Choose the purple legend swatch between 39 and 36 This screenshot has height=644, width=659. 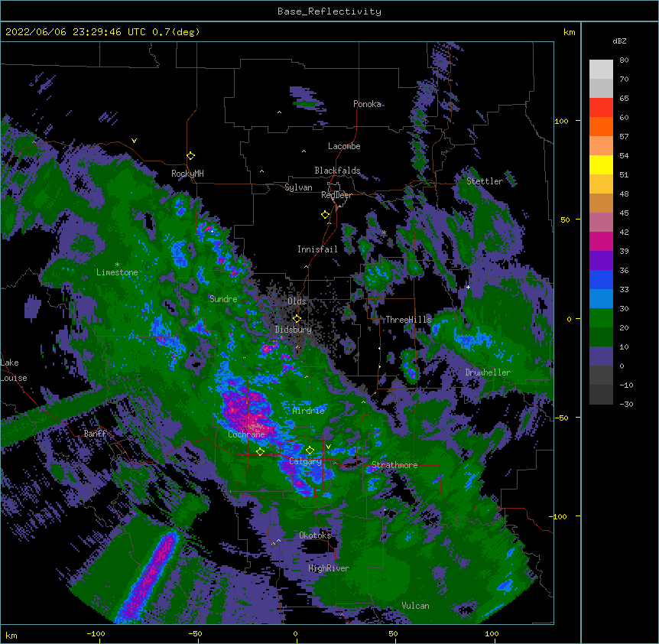pyautogui.click(x=601, y=261)
